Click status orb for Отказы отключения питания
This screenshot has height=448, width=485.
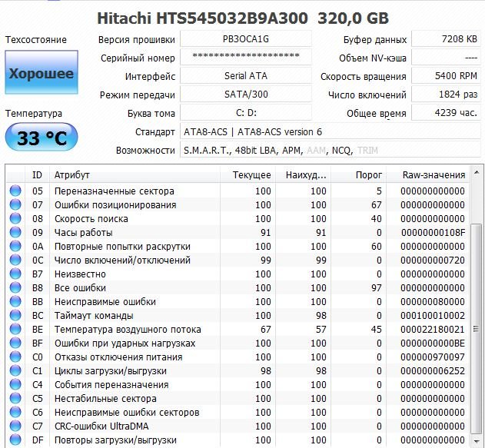[x=15, y=357]
